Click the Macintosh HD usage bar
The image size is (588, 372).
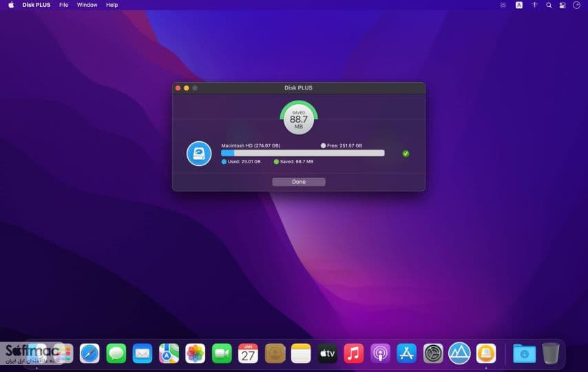303,153
